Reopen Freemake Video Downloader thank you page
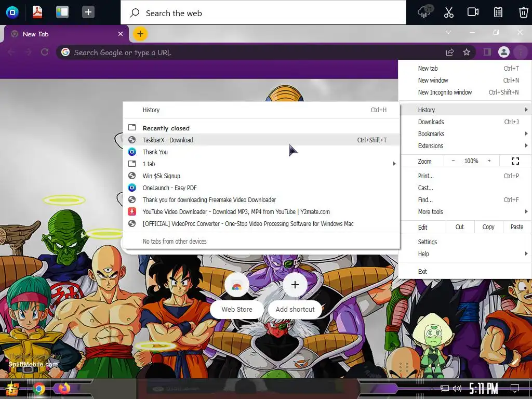The image size is (532, 399). pos(261,199)
